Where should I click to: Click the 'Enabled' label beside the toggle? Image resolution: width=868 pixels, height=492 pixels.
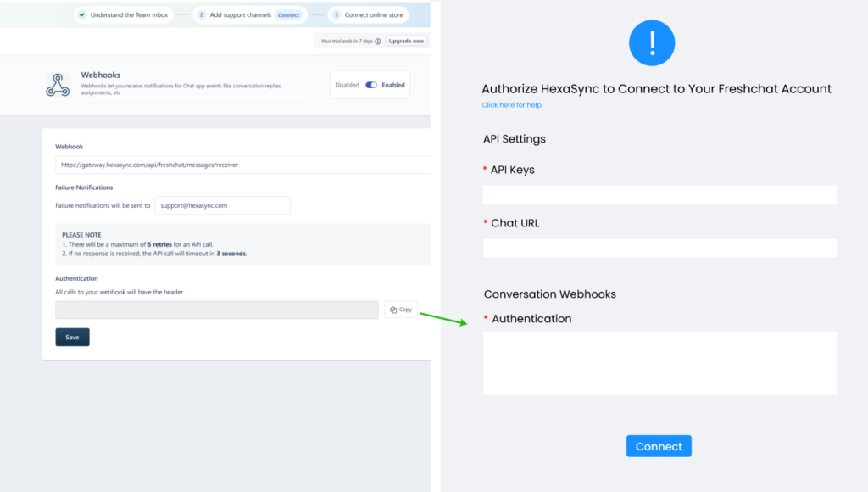[x=393, y=85]
